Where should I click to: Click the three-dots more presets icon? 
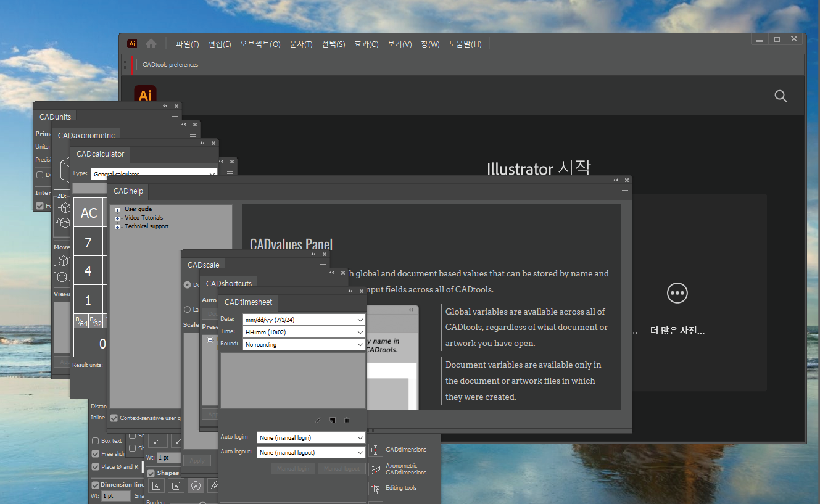pos(677,293)
